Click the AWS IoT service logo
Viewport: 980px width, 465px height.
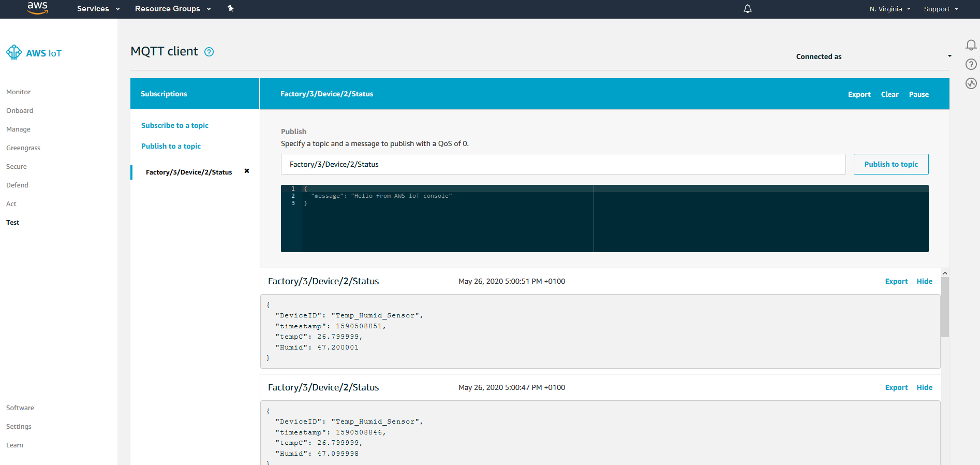34,53
